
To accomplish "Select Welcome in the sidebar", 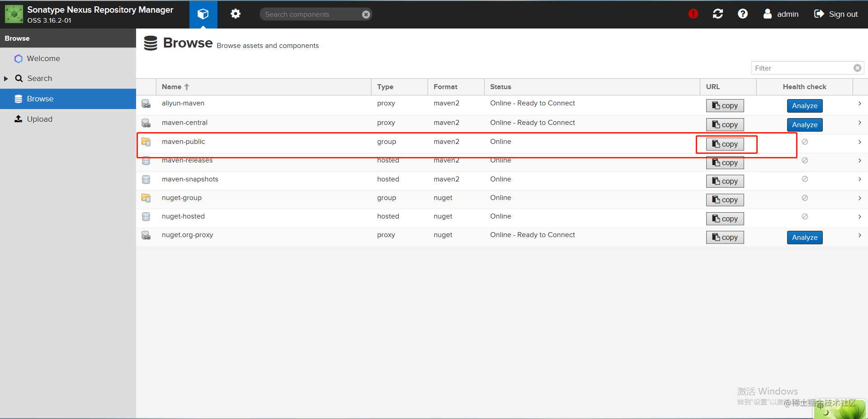I will pyautogui.click(x=43, y=58).
